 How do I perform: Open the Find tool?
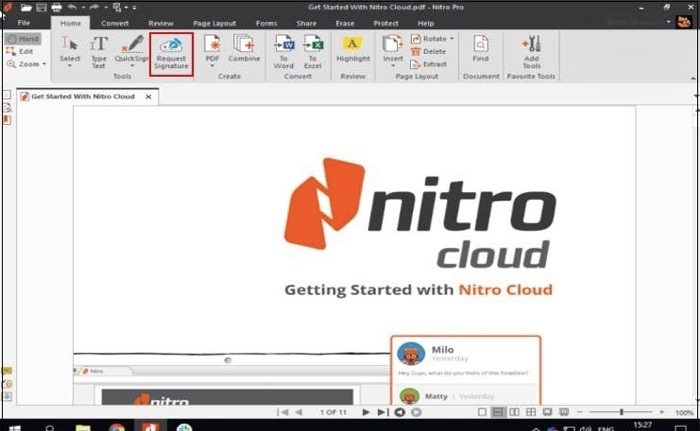coord(480,49)
